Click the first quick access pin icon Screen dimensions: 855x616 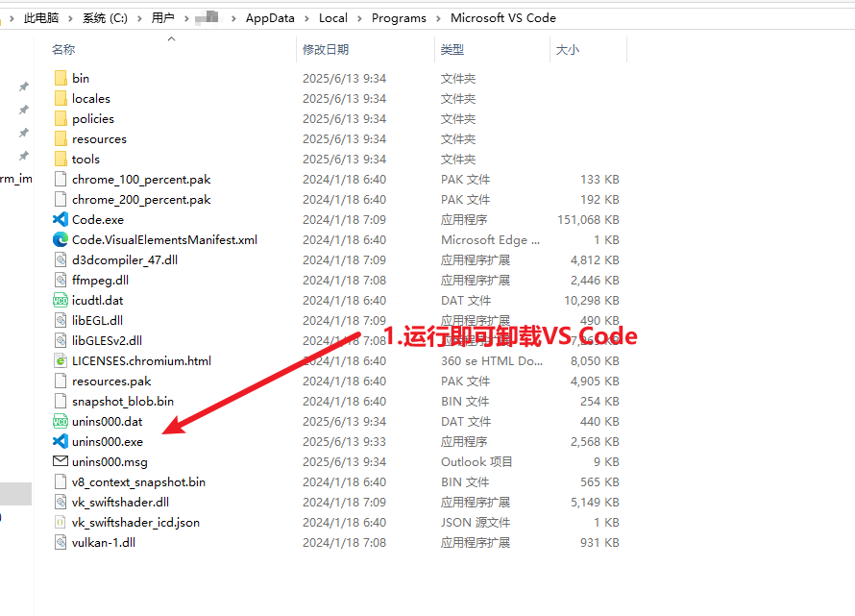(x=24, y=86)
